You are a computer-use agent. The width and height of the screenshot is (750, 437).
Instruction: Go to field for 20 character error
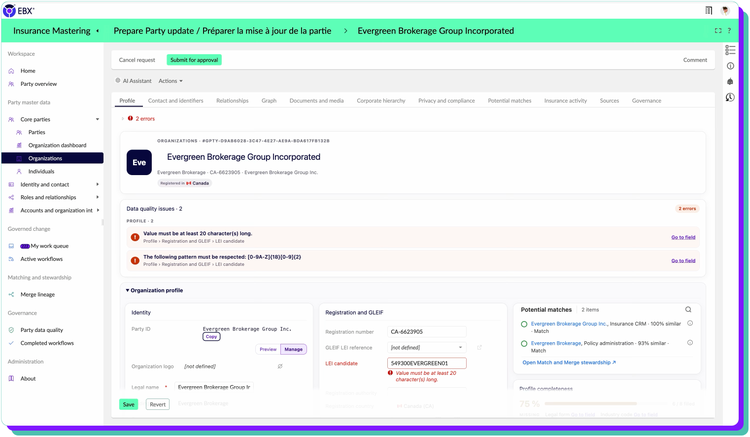pyautogui.click(x=683, y=237)
